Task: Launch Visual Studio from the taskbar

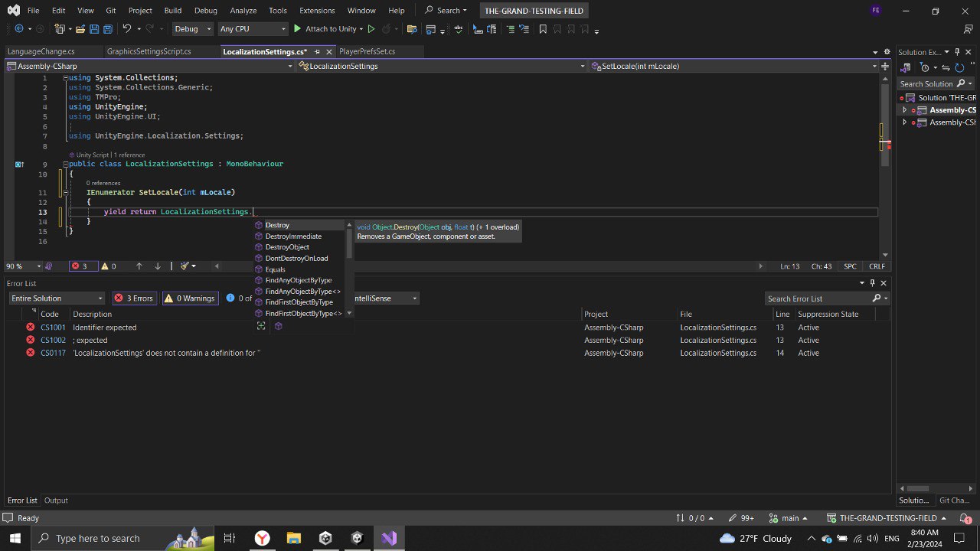Action: 388,537
